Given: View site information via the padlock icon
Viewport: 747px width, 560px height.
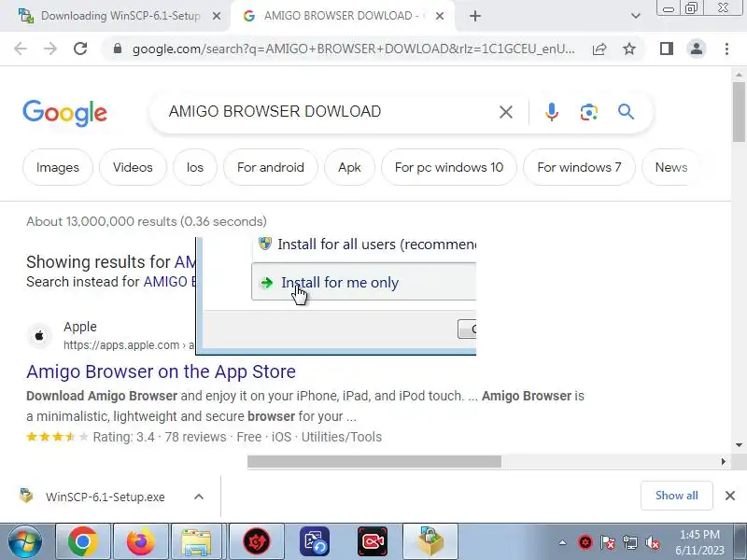Looking at the screenshot, I should point(118,49).
